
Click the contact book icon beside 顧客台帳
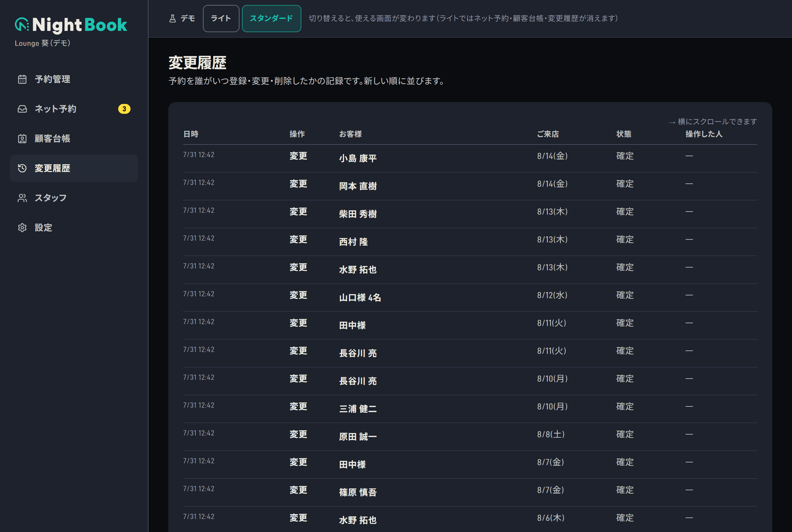(x=22, y=139)
